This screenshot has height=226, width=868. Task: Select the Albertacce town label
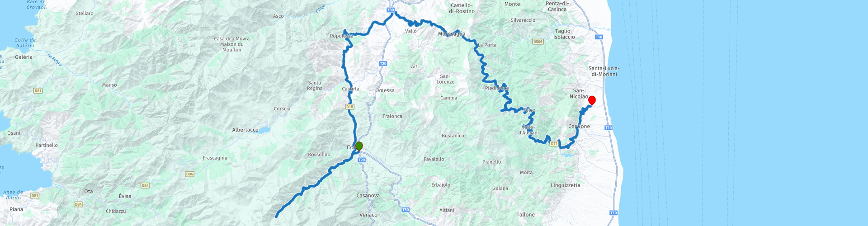245,130
